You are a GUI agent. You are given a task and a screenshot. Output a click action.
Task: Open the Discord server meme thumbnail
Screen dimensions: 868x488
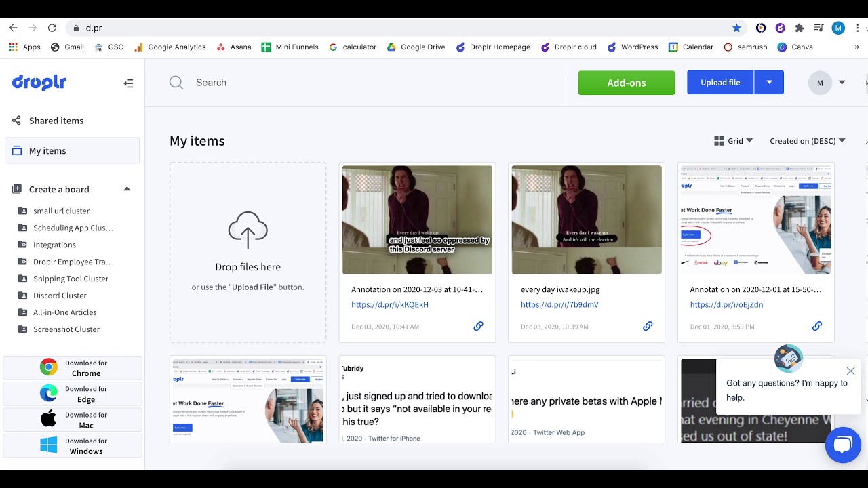[418, 220]
